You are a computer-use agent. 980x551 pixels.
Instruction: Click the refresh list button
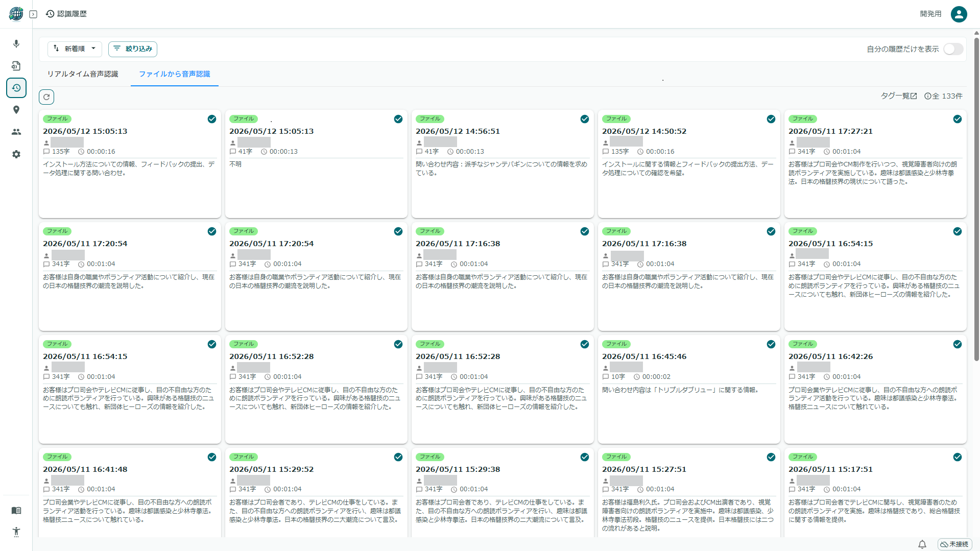click(x=46, y=97)
